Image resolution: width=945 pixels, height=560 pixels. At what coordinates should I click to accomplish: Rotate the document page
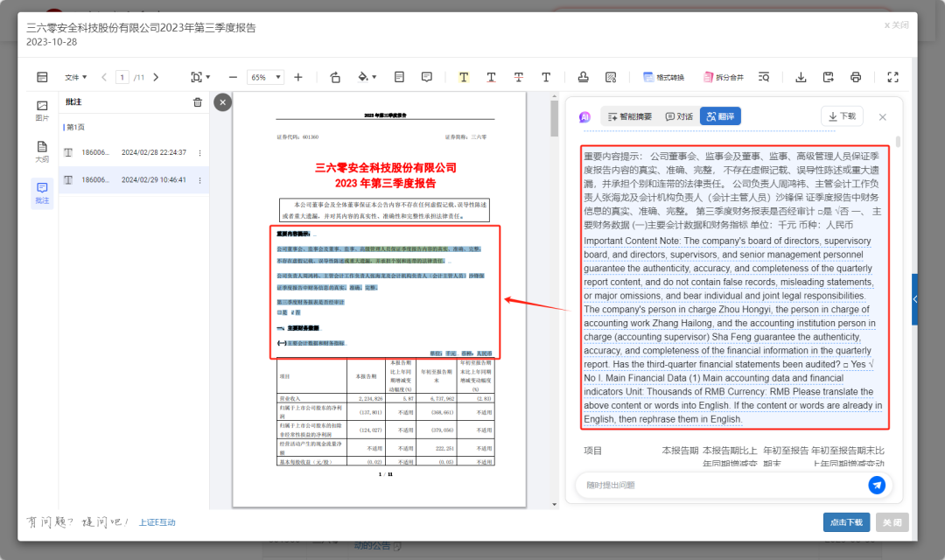(335, 77)
